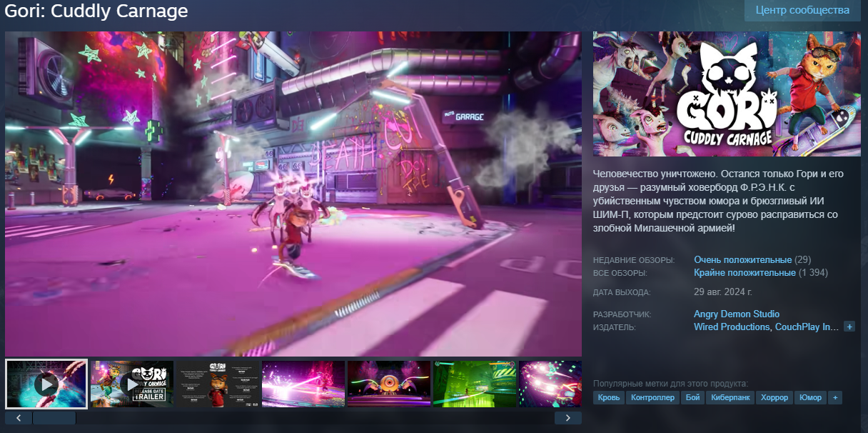Select the Юмор tag

coord(811,397)
